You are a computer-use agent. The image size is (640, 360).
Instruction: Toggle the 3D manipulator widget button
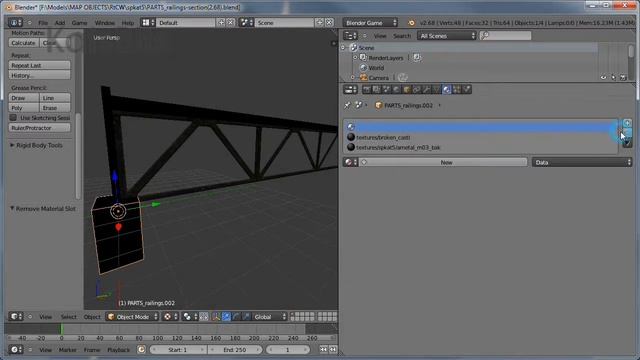pyautogui.click(x=216, y=317)
